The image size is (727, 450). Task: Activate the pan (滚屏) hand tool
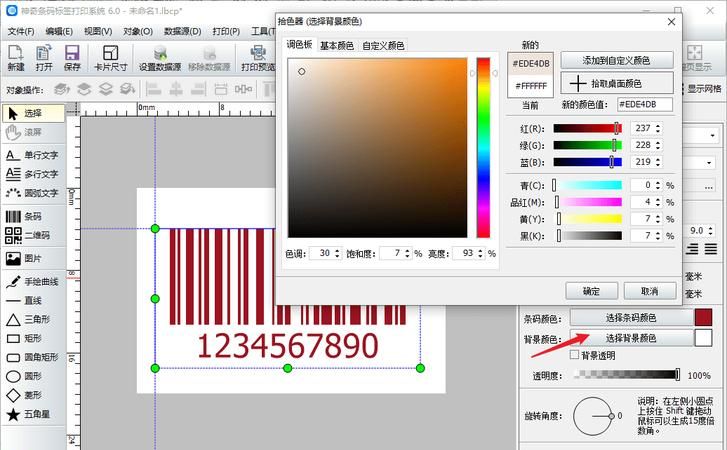click(33, 132)
